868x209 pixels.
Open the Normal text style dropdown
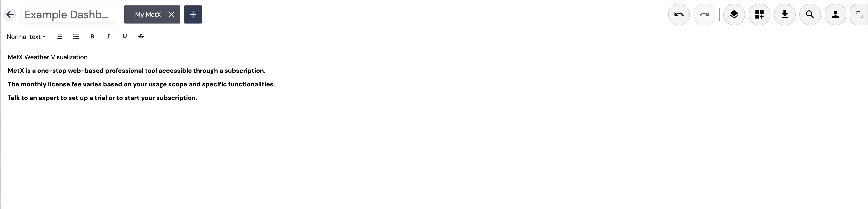(26, 37)
